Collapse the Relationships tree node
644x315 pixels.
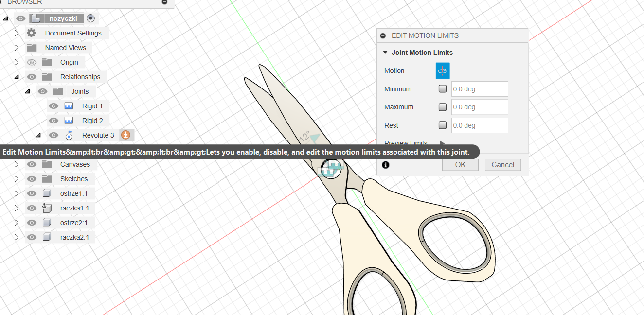[16, 77]
